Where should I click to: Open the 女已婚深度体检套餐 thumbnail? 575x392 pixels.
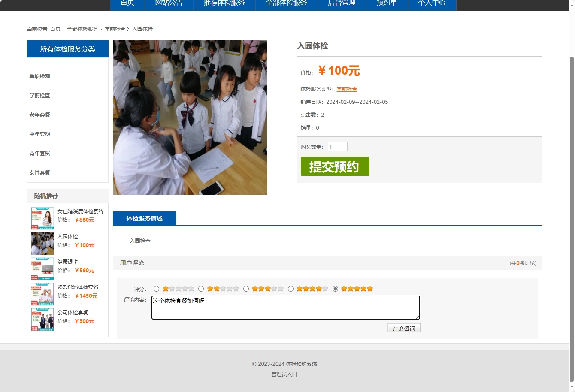pos(42,218)
